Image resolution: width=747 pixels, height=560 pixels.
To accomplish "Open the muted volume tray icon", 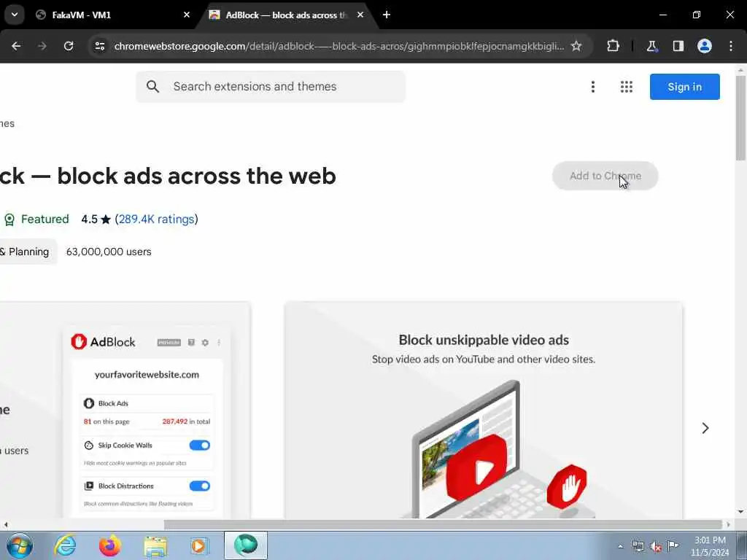I will (656, 546).
